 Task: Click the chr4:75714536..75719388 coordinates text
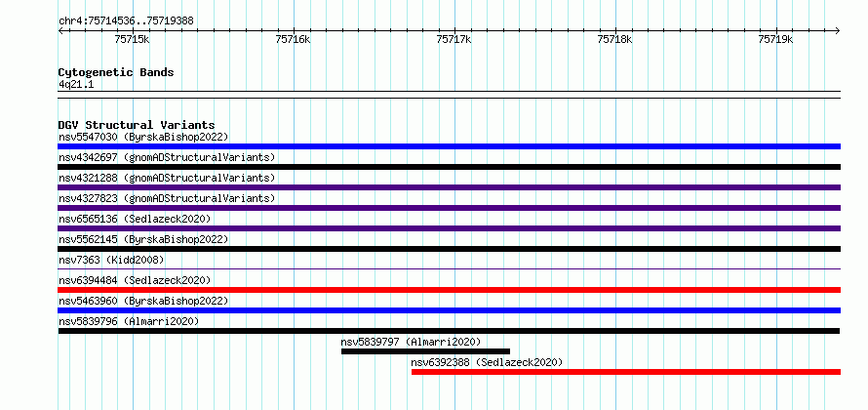(x=126, y=21)
